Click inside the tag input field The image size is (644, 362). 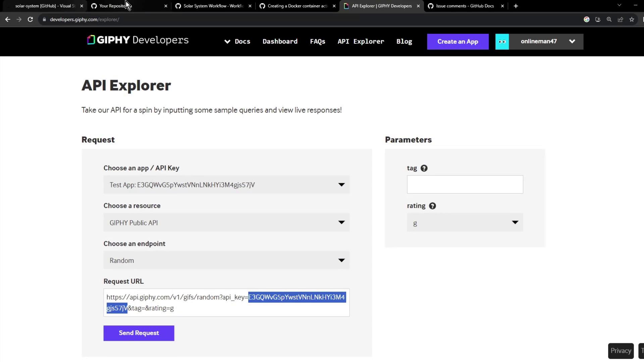[465, 184]
